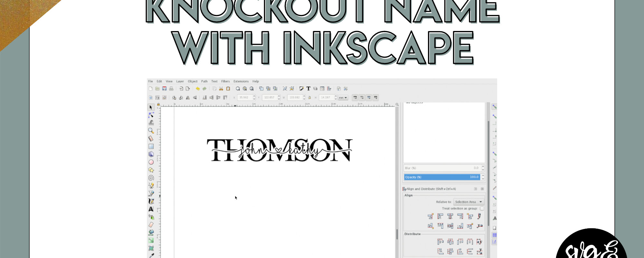Open the mm units dropdown
This screenshot has height=258, width=644.
click(343, 97)
